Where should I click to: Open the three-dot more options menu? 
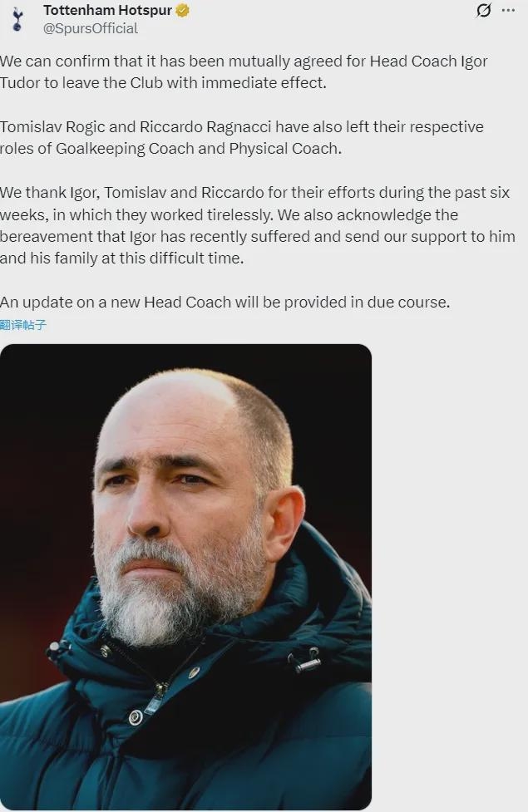click(508, 10)
